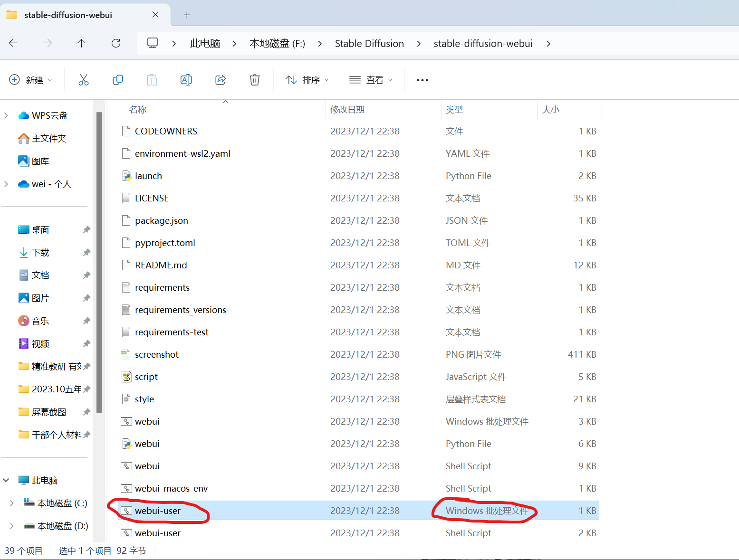Open a new tab with plus button
This screenshot has width=739, height=560.
click(187, 15)
